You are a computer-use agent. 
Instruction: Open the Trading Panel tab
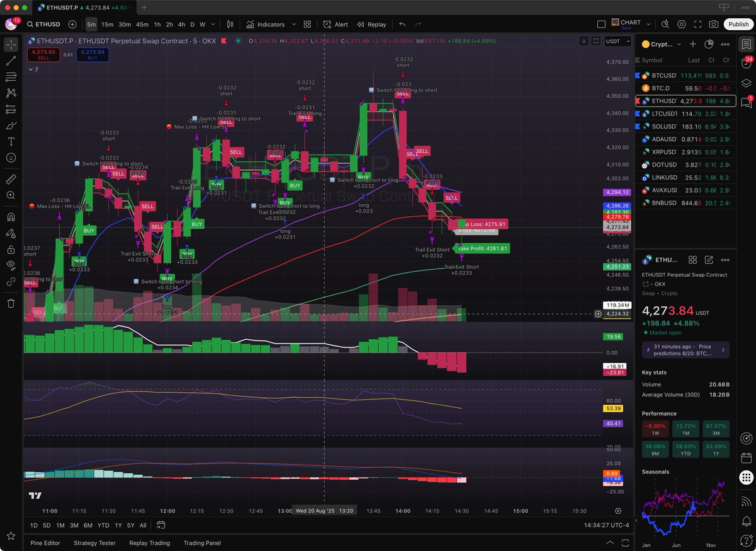coord(202,543)
